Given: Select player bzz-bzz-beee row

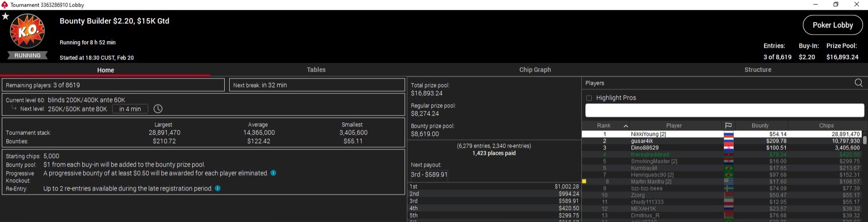Looking at the screenshot, I should pos(722,189).
